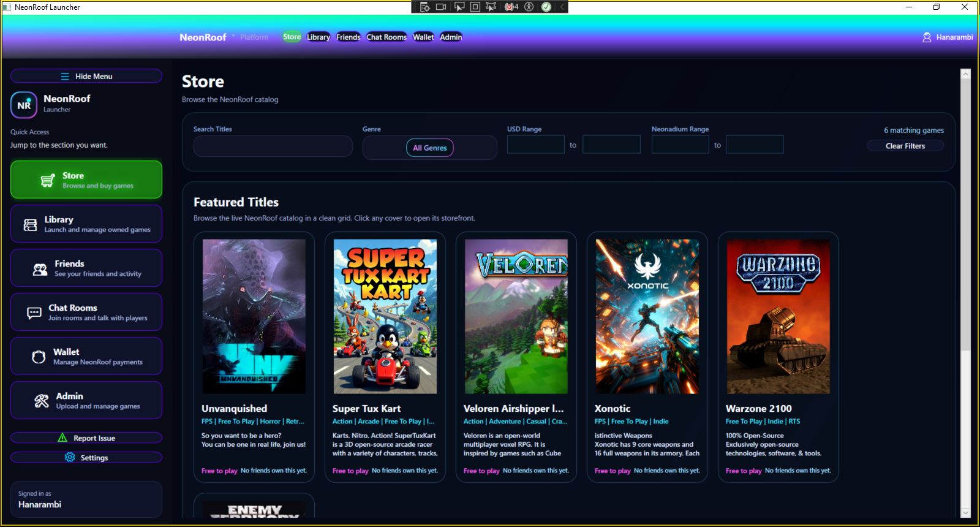Open the Veloren cover art
This screenshot has height=527, width=980.
(x=516, y=316)
